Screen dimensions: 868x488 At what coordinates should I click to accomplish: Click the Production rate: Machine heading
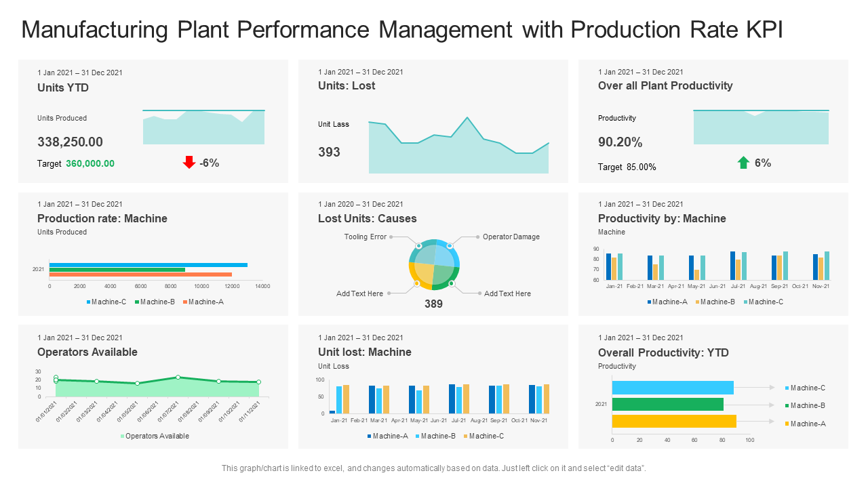102,218
